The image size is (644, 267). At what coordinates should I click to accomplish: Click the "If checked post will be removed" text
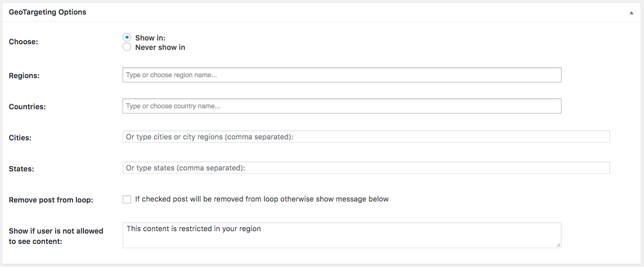tap(262, 199)
